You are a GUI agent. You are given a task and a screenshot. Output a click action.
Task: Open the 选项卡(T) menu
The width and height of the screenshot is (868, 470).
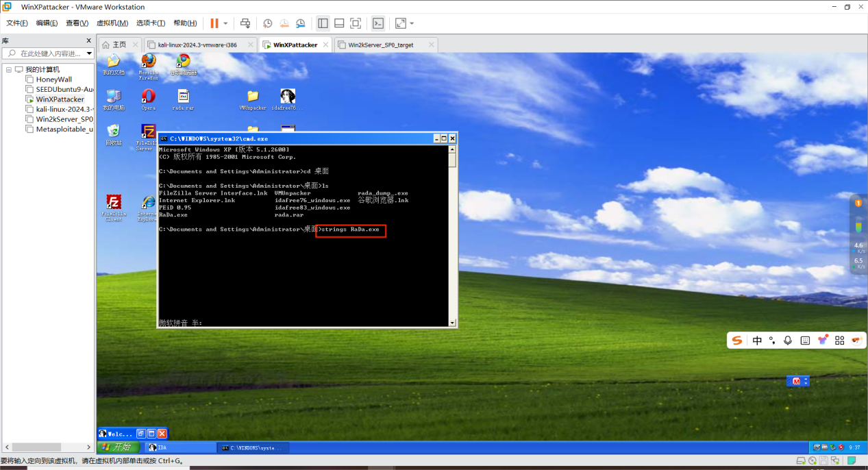(151, 23)
